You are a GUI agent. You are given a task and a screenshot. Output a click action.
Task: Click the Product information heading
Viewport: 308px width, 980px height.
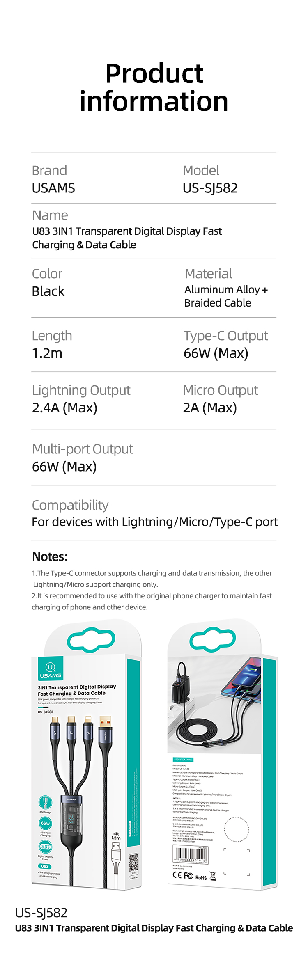click(x=154, y=87)
